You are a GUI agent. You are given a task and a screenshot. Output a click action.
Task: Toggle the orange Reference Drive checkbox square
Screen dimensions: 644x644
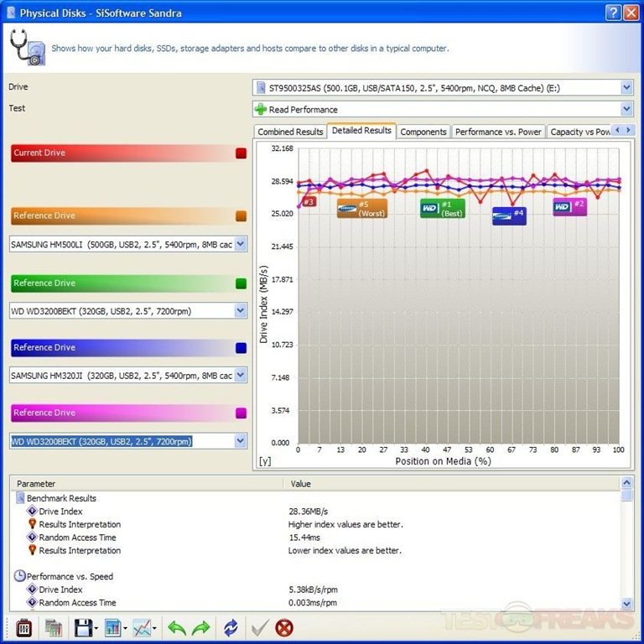click(241, 216)
